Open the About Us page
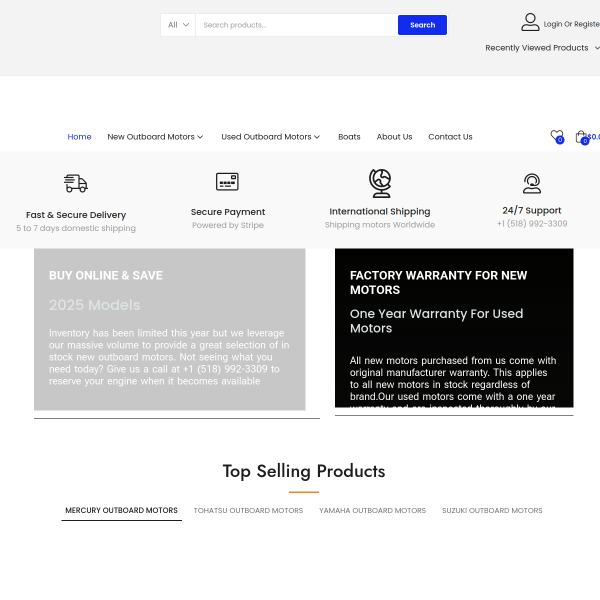Image resolution: width=600 pixels, height=600 pixels. [x=394, y=137]
